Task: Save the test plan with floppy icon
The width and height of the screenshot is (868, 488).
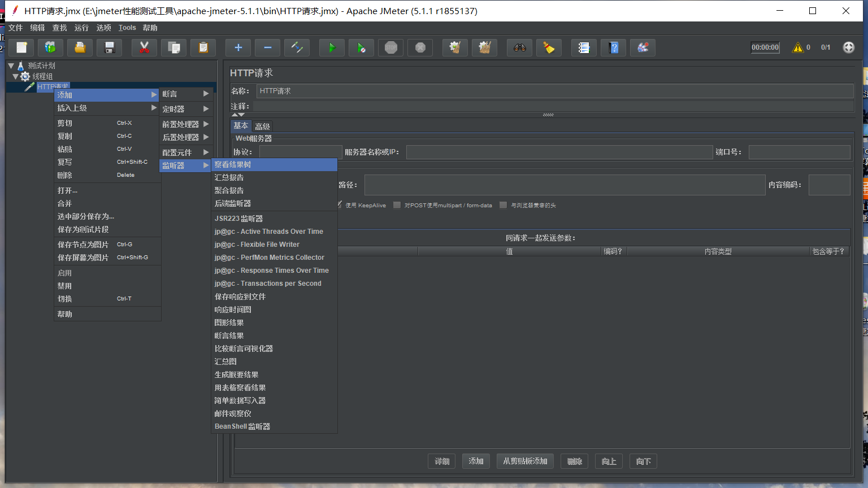Action: [110, 48]
